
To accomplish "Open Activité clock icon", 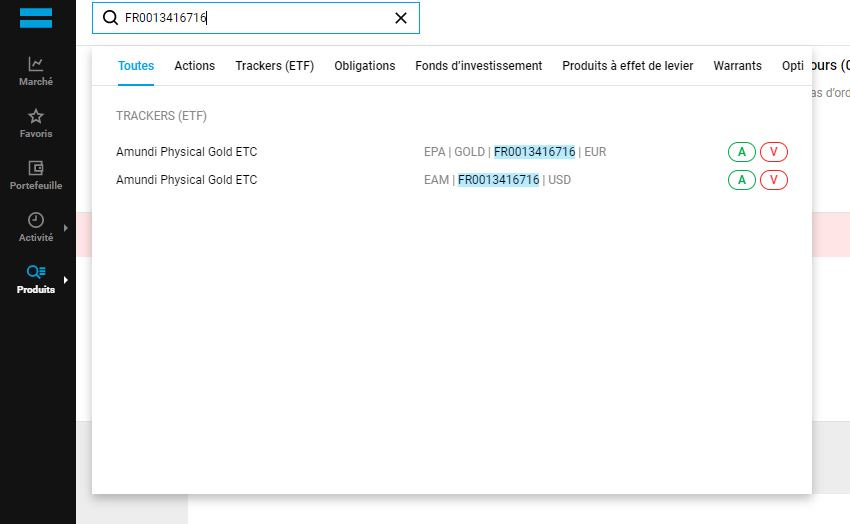I will pyautogui.click(x=36, y=220).
